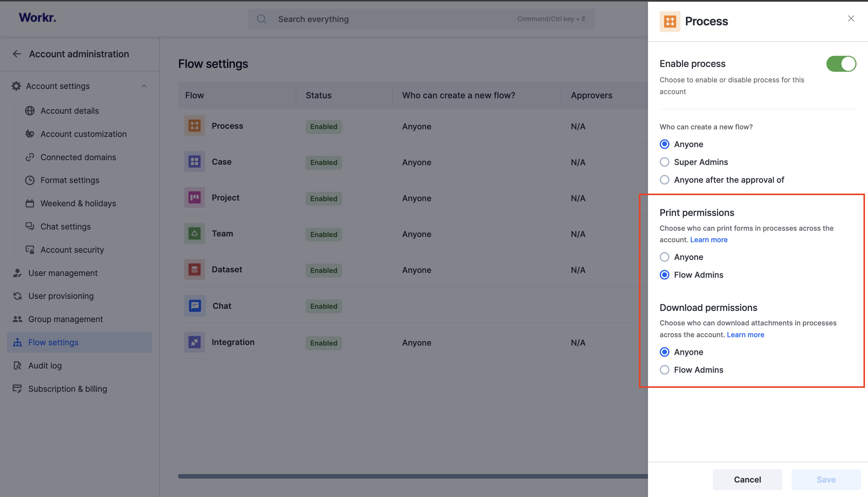Click the User management person icon

tap(17, 273)
